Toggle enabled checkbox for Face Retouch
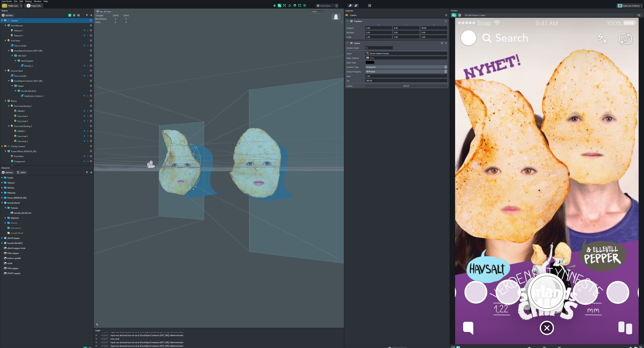The image size is (644, 348). [91, 25]
